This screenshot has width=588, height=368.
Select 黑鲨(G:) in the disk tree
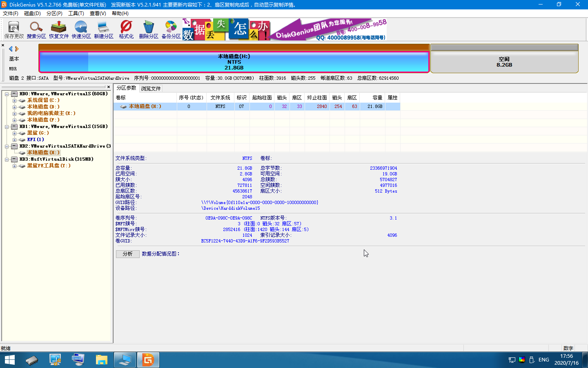(x=38, y=133)
